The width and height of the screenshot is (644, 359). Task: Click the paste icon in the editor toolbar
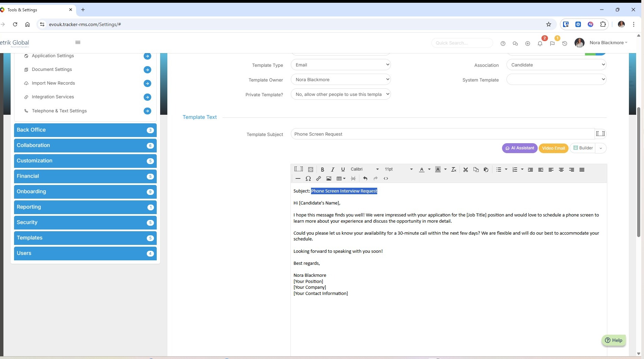(486, 170)
